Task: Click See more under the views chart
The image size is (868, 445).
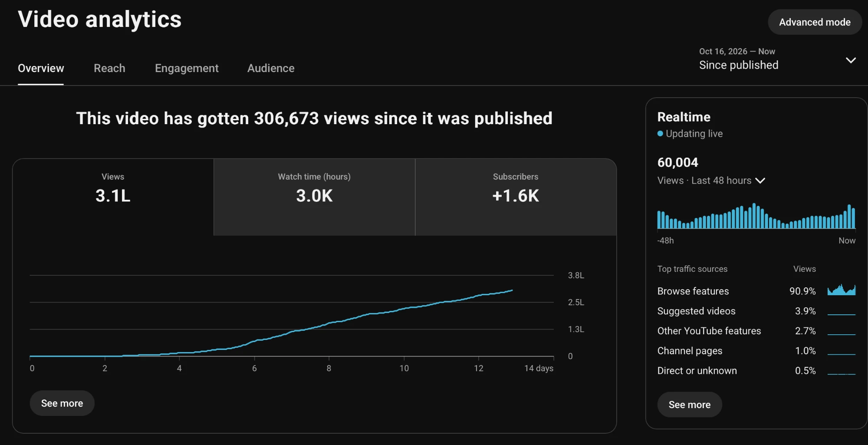Action: [x=62, y=403]
